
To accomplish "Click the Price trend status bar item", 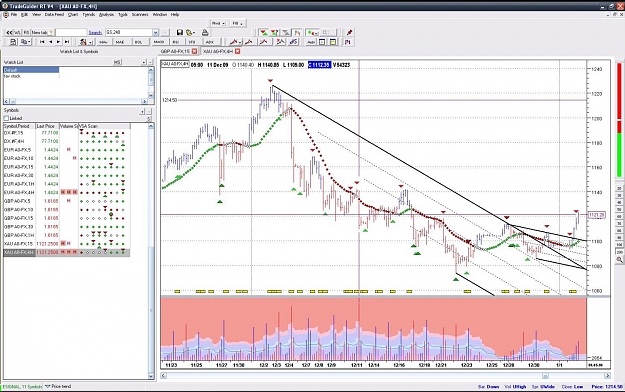I will [x=58, y=386].
